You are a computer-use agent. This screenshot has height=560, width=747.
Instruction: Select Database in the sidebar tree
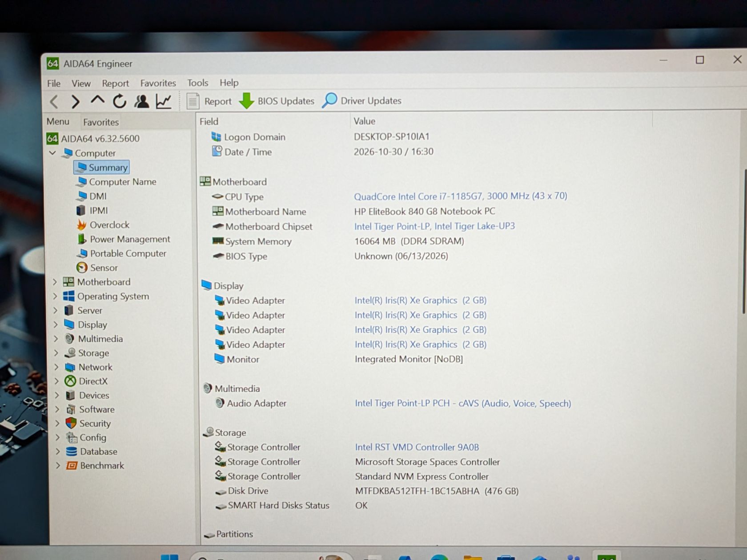point(92,452)
